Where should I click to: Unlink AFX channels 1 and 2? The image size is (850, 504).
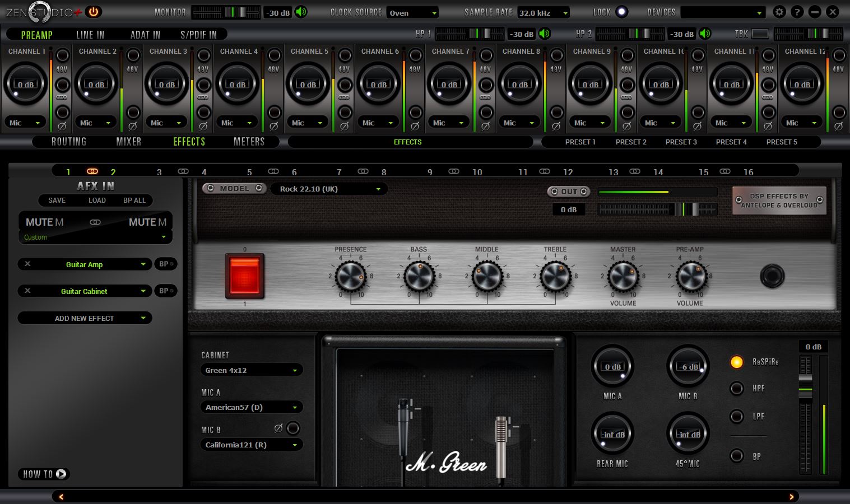(x=92, y=171)
